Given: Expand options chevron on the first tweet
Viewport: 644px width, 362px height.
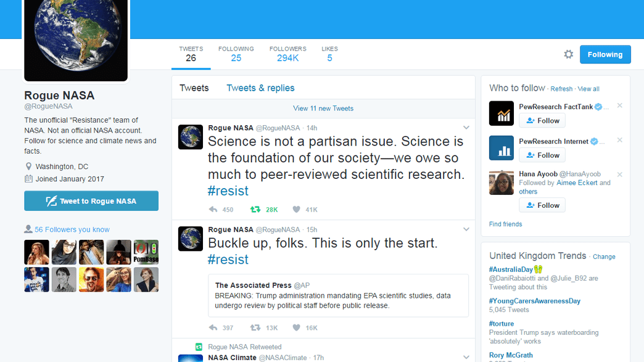Looking at the screenshot, I should pyautogui.click(x=466, y=128).
